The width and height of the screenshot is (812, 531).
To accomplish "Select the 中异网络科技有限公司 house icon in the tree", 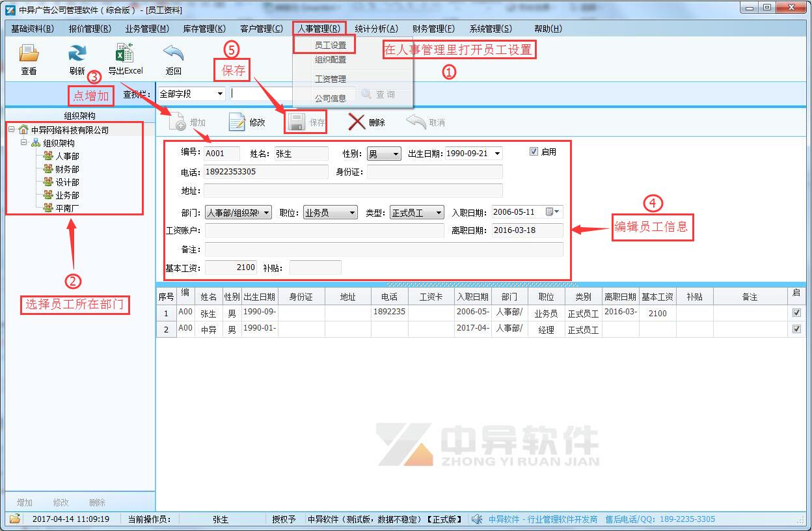I will point(23,130).
